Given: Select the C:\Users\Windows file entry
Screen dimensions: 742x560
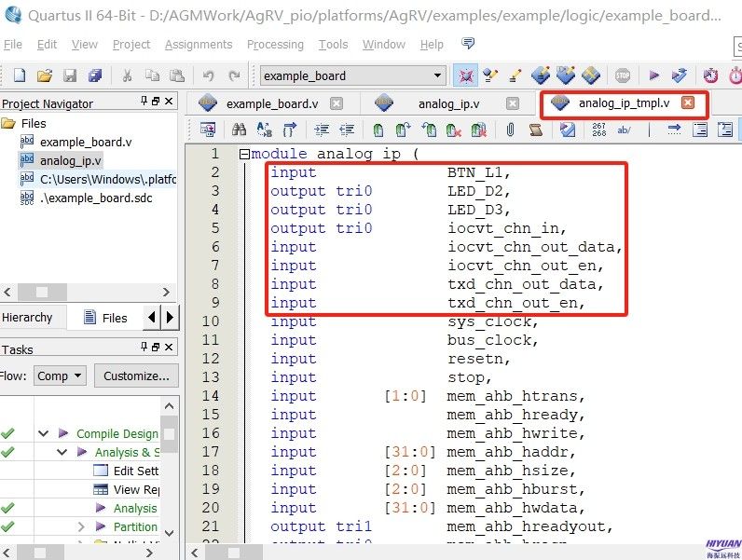Looking at the screenshot, I should click(108, 179).
